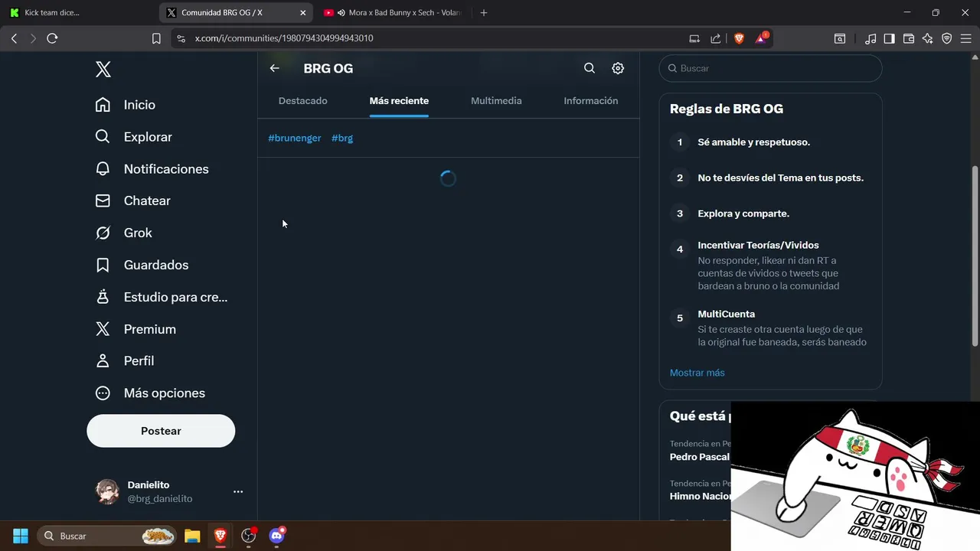
Task: Reload the current page
Action: 52,38
